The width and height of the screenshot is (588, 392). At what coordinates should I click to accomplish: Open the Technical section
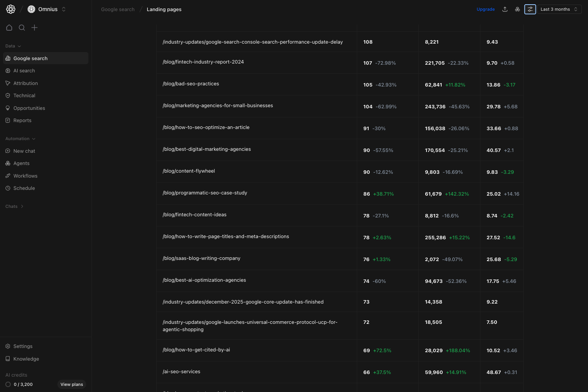click(24, 95)
